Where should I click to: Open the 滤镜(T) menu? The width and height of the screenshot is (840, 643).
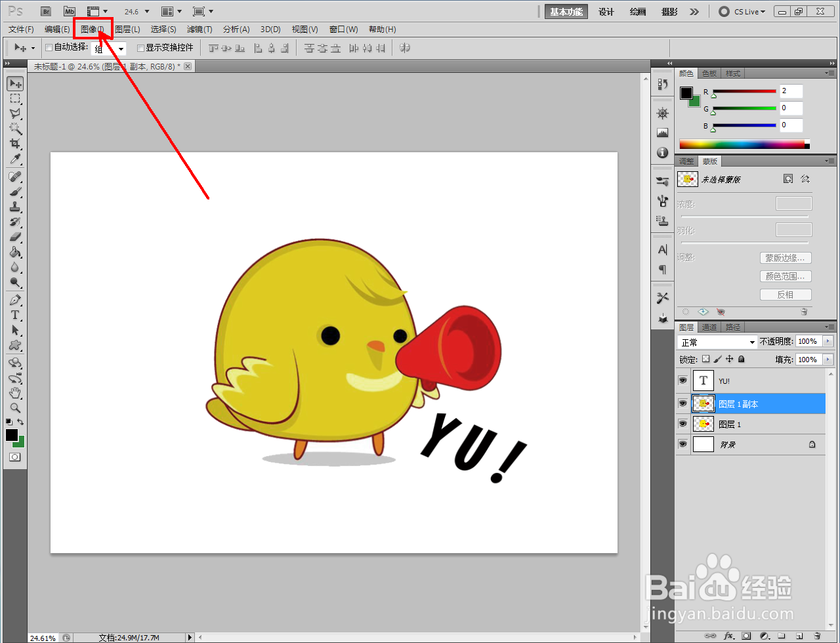click(199, 30)
